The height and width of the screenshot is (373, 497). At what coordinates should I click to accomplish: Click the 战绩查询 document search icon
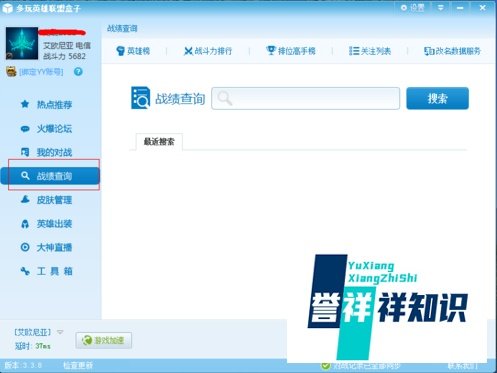coord(140,98)
